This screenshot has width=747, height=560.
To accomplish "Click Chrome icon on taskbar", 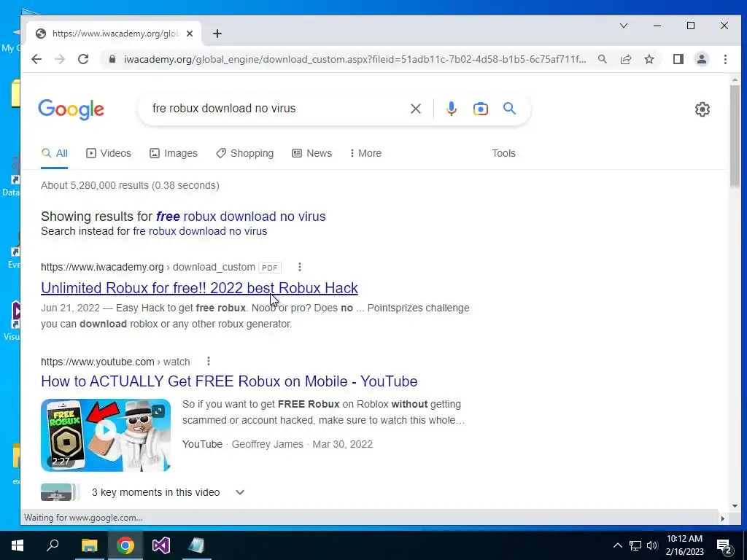I will [125, 545].
